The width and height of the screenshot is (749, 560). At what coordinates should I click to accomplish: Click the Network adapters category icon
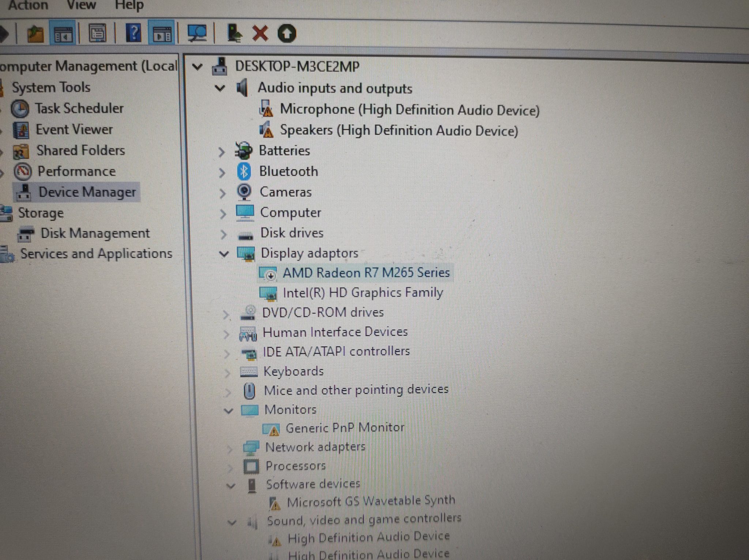[x=251, y=447]
